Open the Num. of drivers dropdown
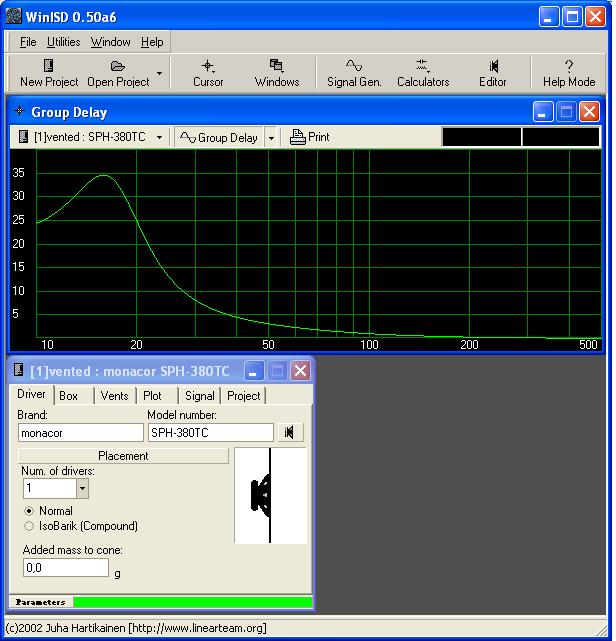Screen dimensions: 616x641 [x=82, y=488]
